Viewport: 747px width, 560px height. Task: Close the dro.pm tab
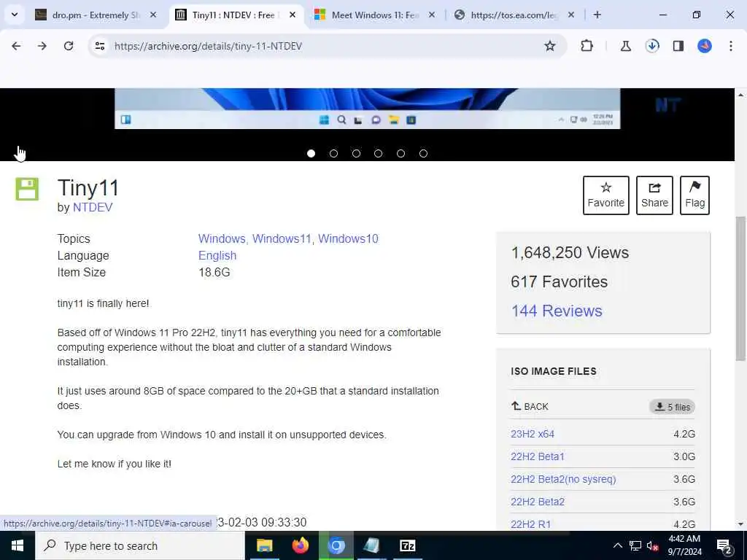153,15
